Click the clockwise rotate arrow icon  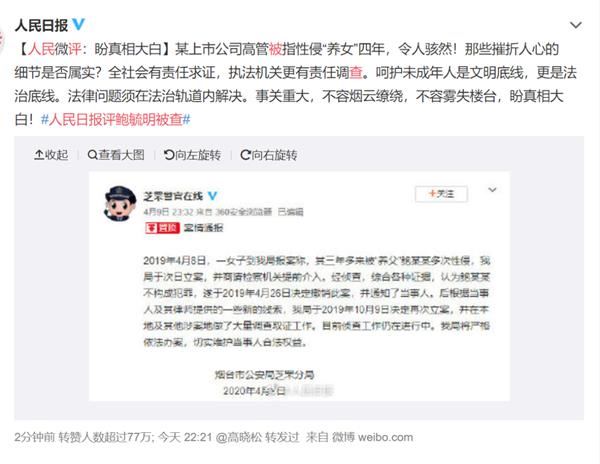[x=245, y=155]
